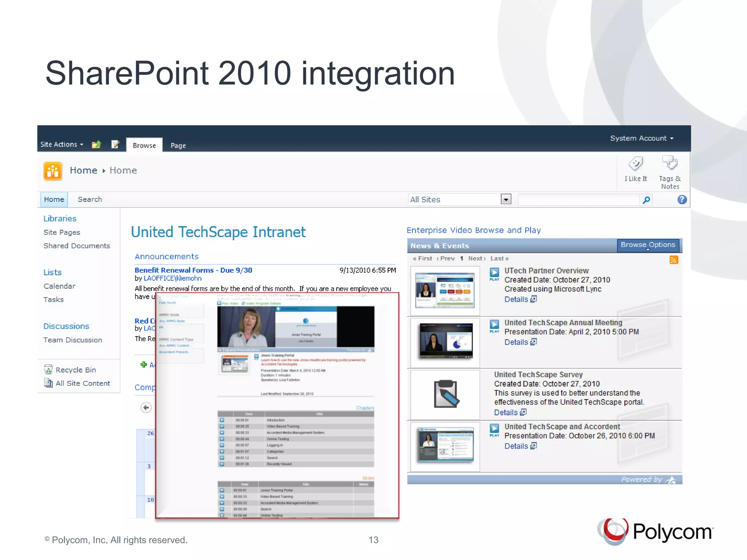Click the LAOFFICE\kliemohn author link
Image resolution: width=747 pixels, height=560 pixels.
[173, 279]
